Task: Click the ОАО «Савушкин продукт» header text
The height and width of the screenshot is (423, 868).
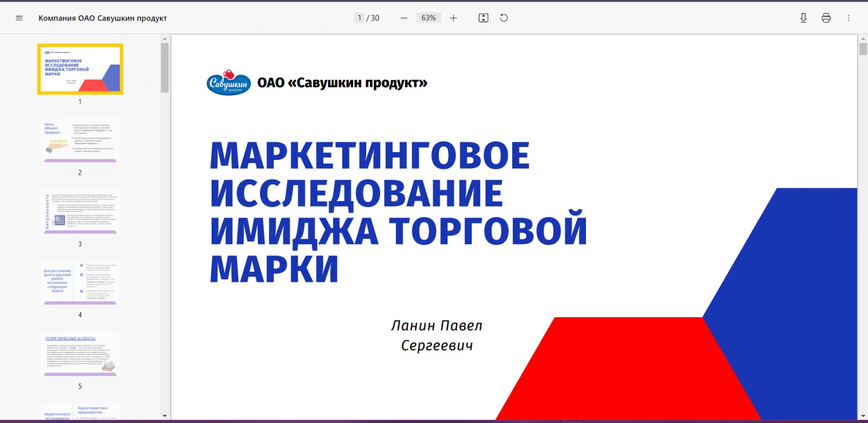Action: coord(342,83)
